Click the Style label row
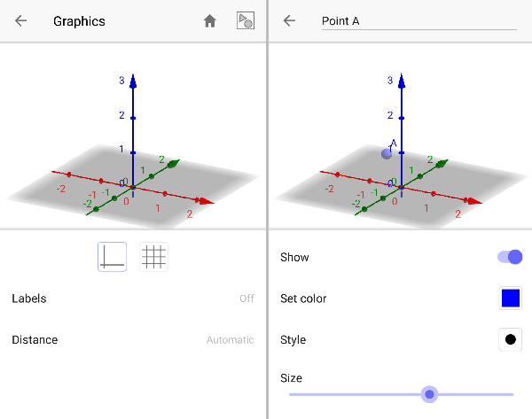This screenshot has width=532, height=419. point(293,339)
